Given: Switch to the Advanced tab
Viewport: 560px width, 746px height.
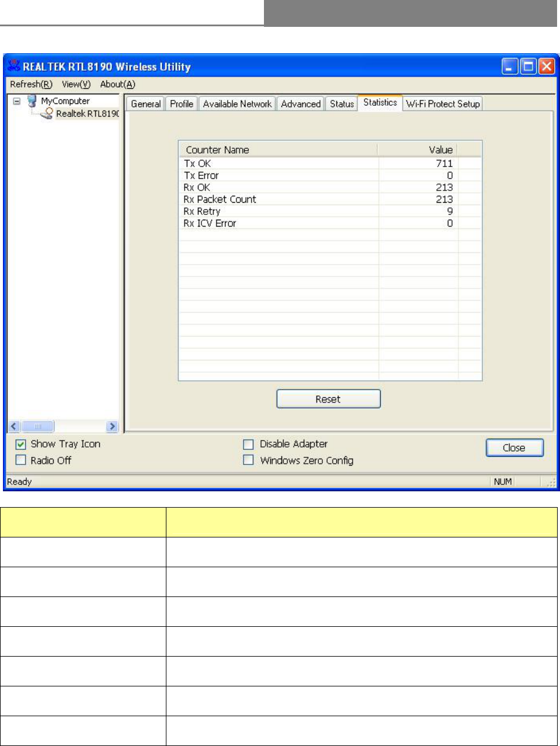Looking at the screenshot, I should click(x=301, y=104).
